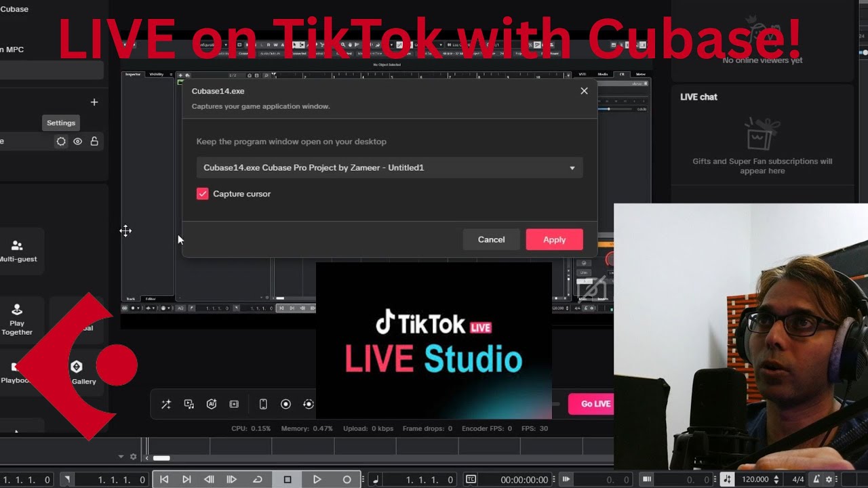Viewport: 868px width, 488px height.
Task: Select the Inspector tab in captured Cubase
Action: (x=133, y=74)
